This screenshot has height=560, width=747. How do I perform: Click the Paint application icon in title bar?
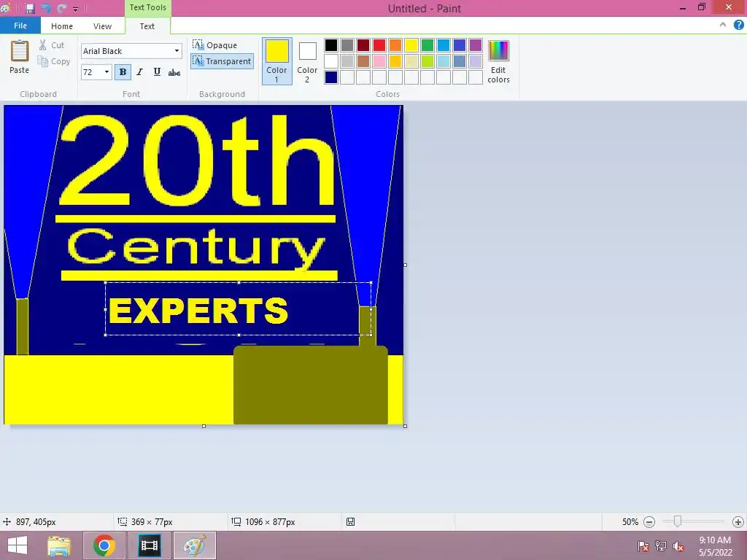(x=7, y=7)
